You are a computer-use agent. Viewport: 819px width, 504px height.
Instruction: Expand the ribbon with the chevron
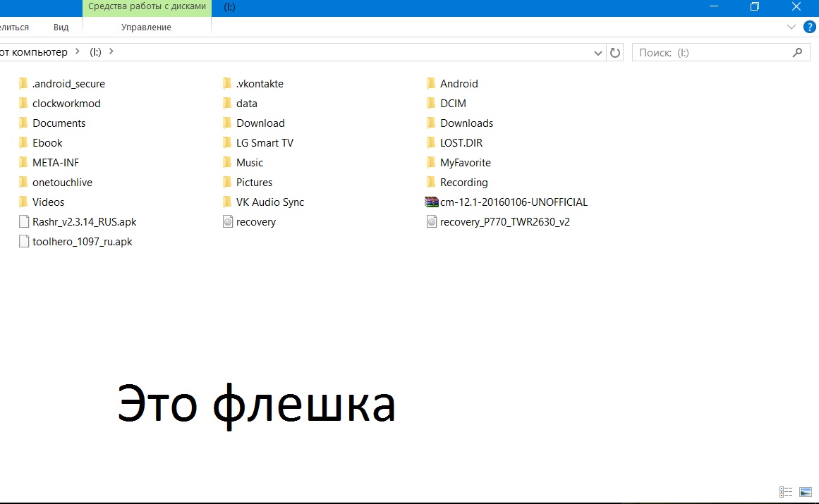click(x=791, y=27)
